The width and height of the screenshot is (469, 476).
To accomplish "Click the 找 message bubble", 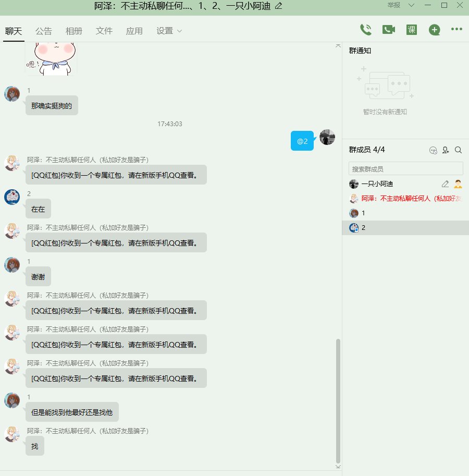I will [x=34, y=446].
